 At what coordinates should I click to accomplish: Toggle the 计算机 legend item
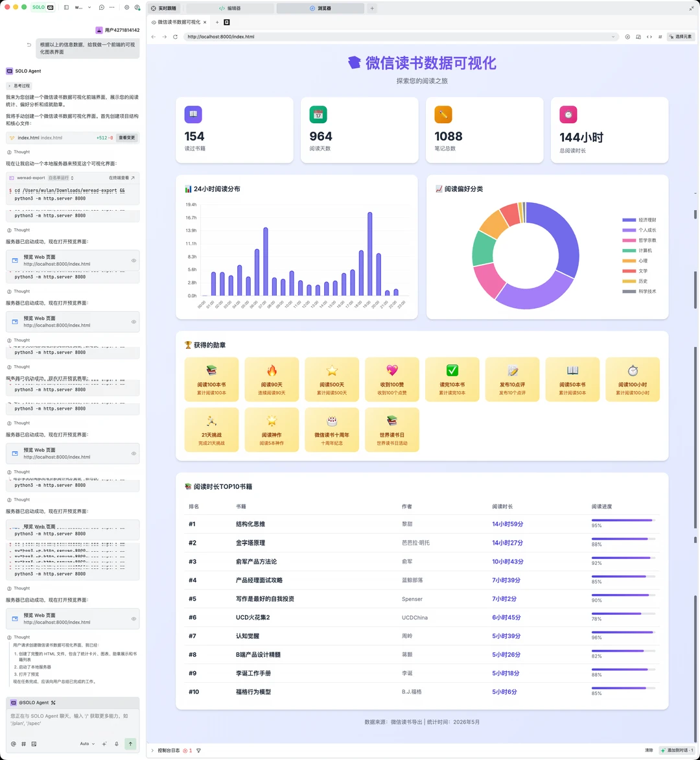(x=638, y=250)
